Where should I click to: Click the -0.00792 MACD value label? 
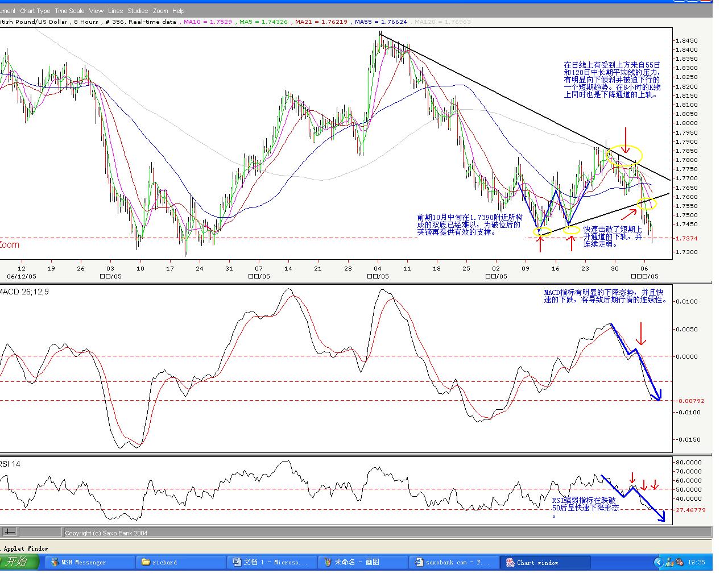(691, 401)
